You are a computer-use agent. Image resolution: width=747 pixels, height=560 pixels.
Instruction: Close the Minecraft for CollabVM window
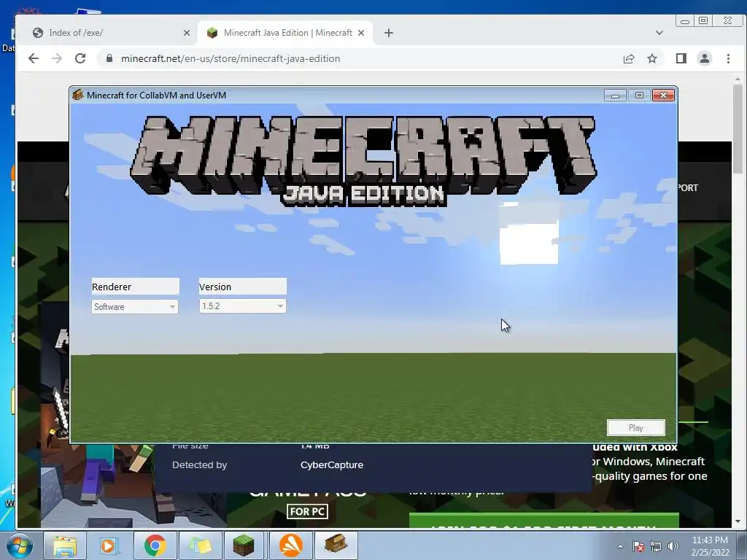tap(663, 96)
